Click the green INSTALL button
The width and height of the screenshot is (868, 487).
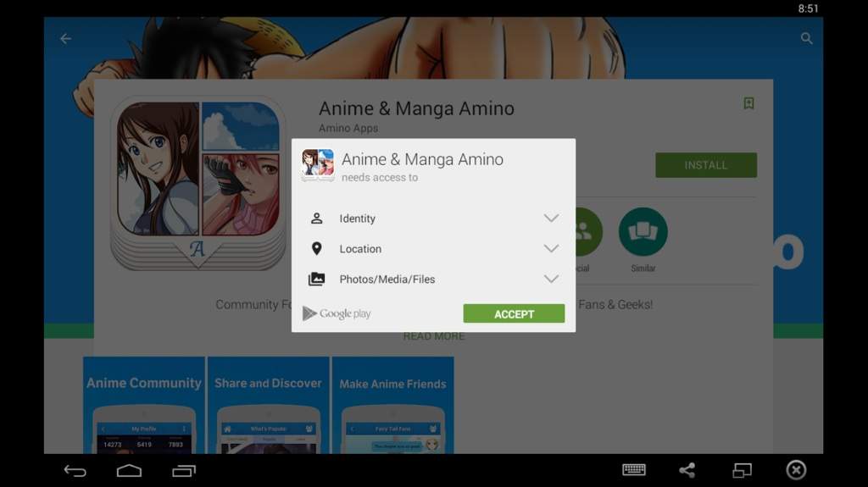pyautogui.click(x=706, y=165)
